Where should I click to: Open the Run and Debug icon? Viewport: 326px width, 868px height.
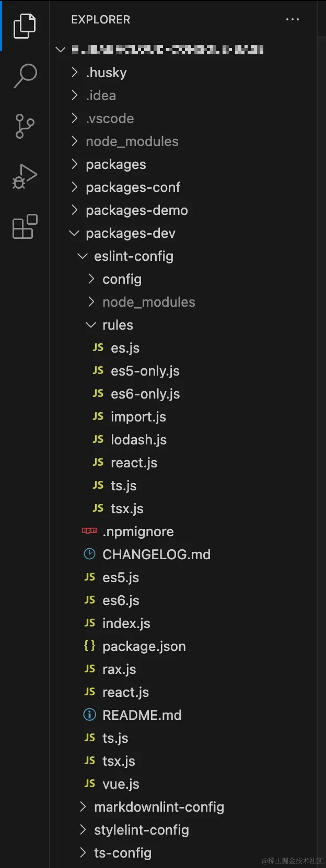[x=25, y=176]
